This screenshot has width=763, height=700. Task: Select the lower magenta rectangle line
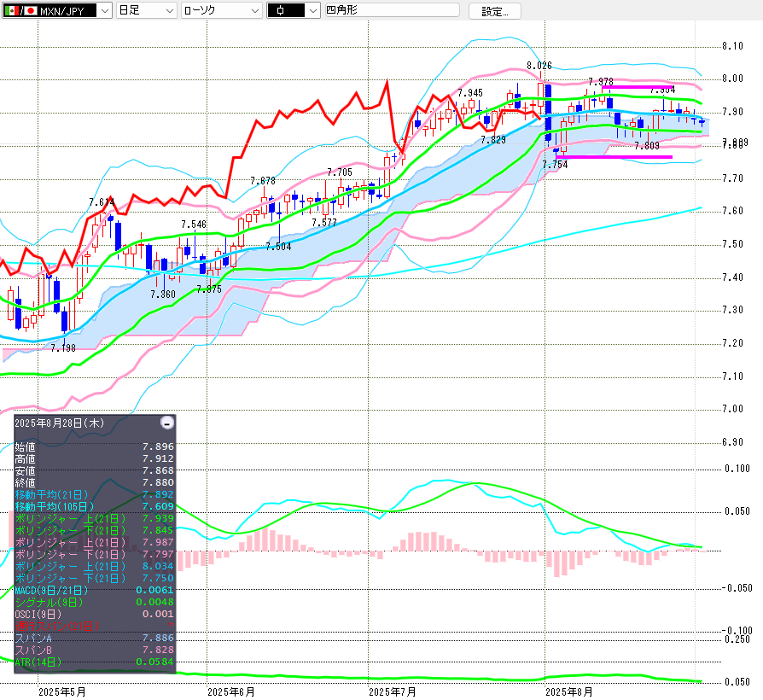[x=614, y=157]
